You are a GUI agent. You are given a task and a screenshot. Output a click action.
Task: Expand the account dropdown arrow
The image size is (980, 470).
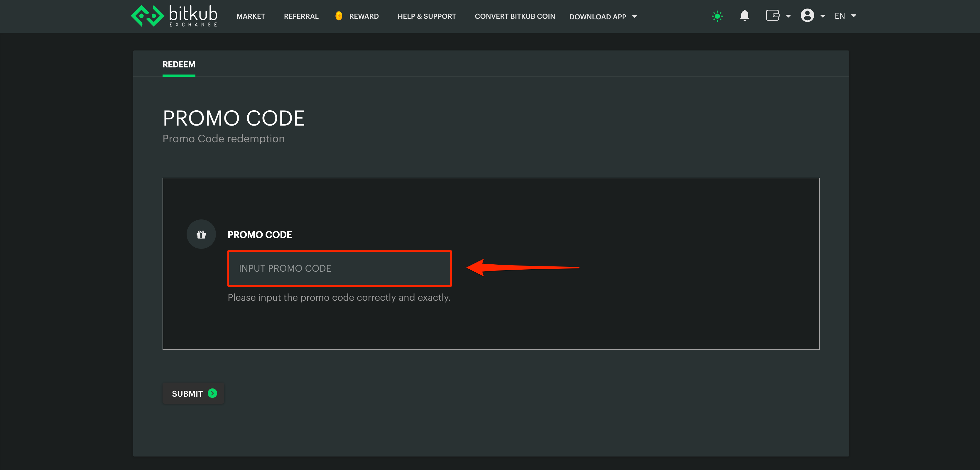[x=822, y=16]
